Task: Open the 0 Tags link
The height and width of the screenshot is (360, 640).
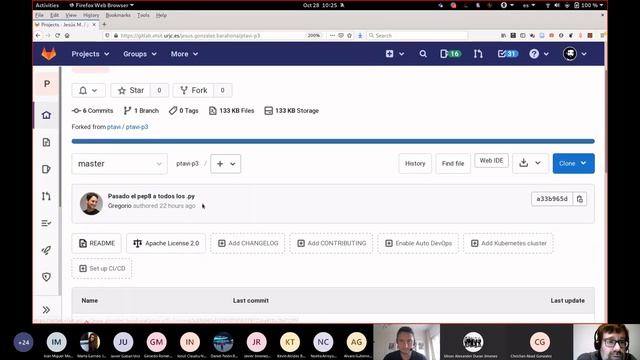Action: [x=184, y=111]
